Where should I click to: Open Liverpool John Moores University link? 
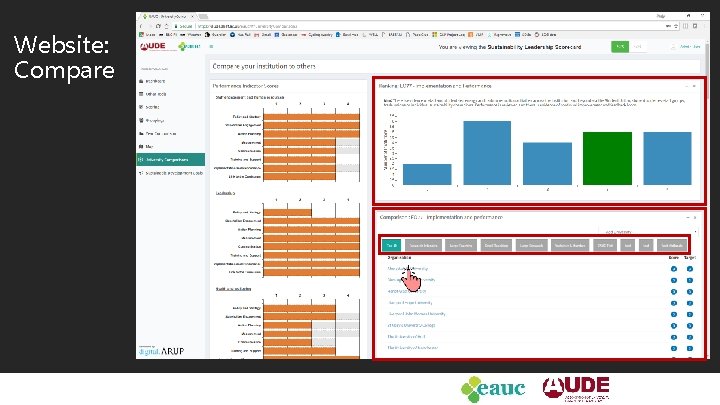[x=417, y=314]
